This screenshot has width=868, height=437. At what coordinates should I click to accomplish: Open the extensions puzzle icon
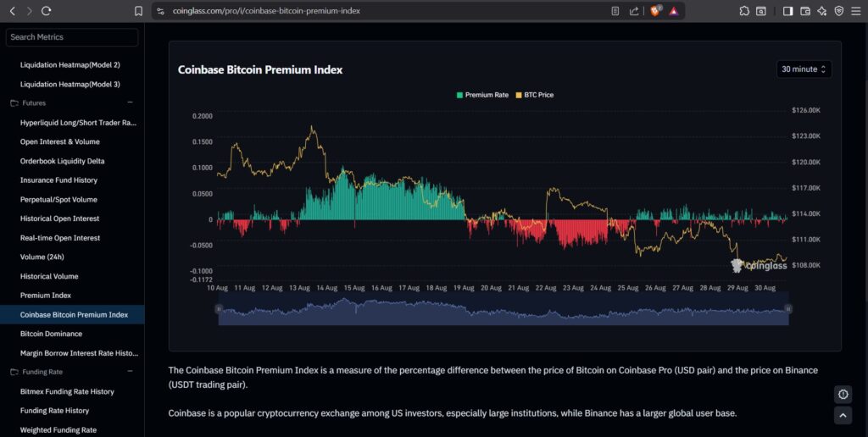(744, 11)
